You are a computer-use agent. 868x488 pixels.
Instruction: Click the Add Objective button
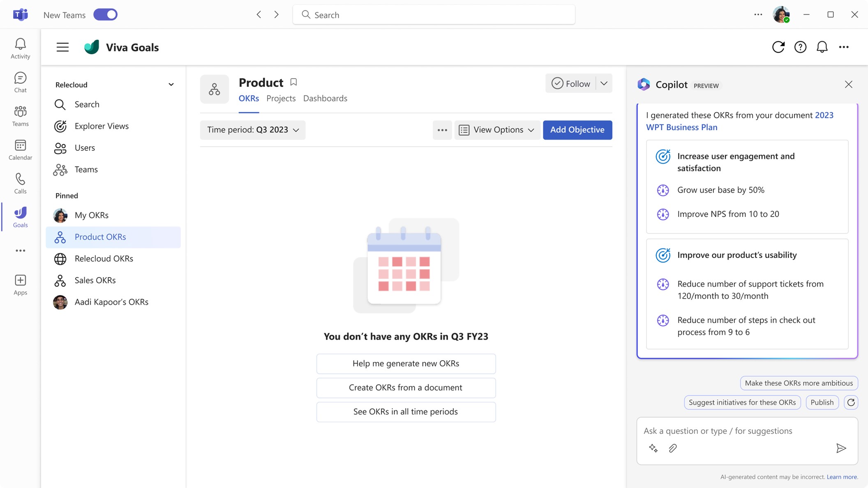pos(577,130)
